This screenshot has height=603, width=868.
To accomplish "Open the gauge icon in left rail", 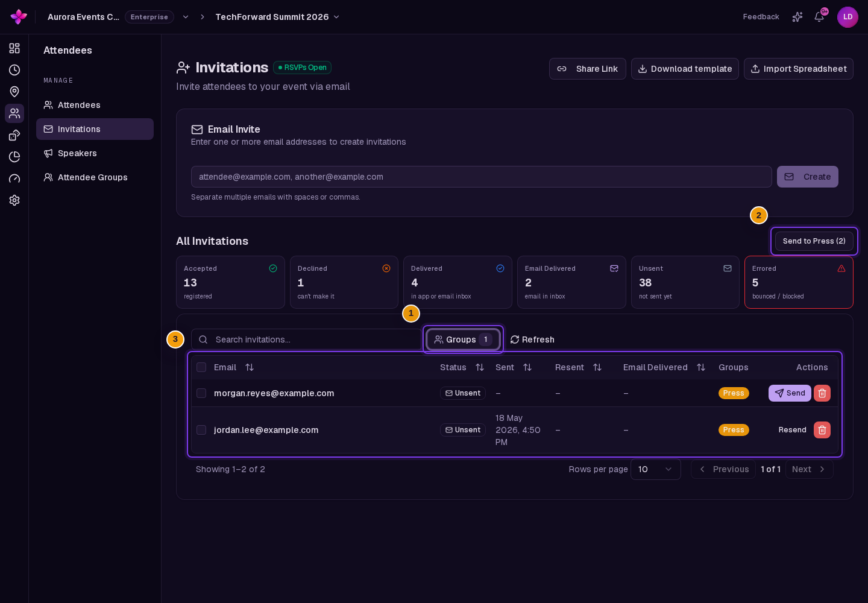I will pos(14,178).
